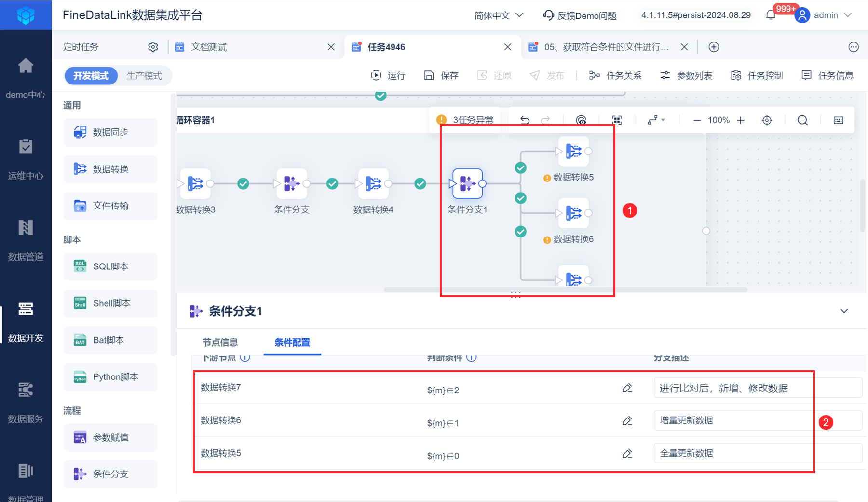Open the 节点信息 tab

pos(220,342)
